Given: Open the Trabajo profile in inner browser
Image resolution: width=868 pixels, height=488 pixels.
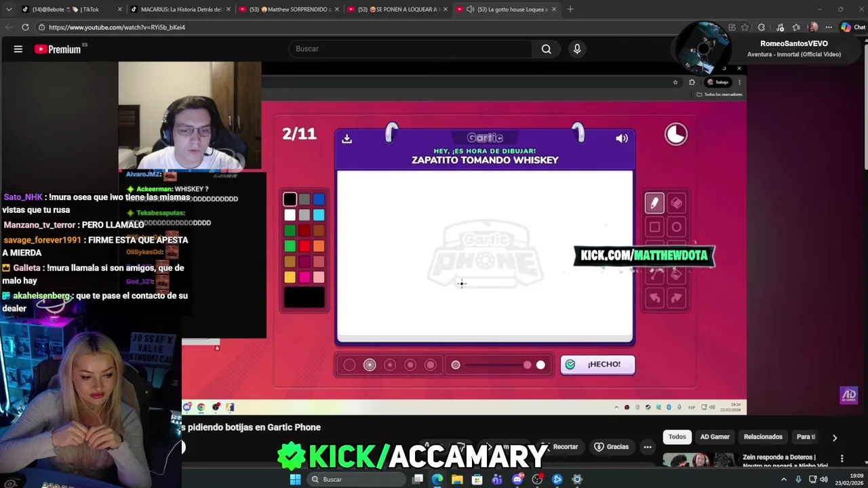Looking at the screenshot, I should pos(718,82).
